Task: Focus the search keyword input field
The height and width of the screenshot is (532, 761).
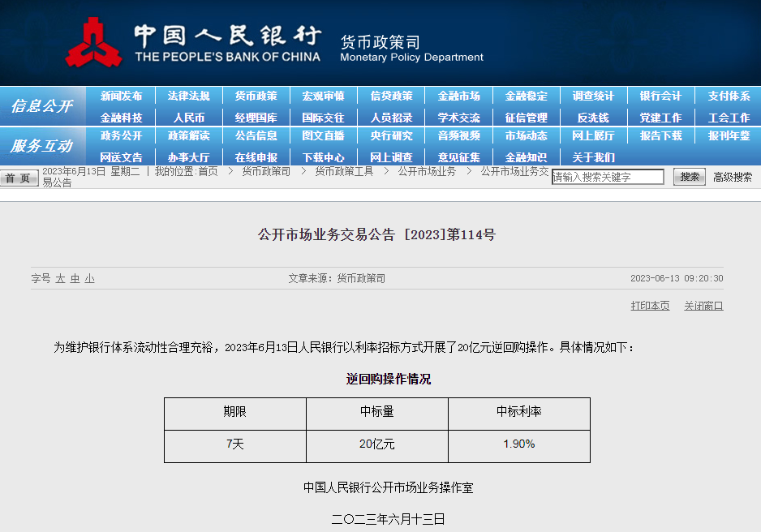Action: pos(608,177)
